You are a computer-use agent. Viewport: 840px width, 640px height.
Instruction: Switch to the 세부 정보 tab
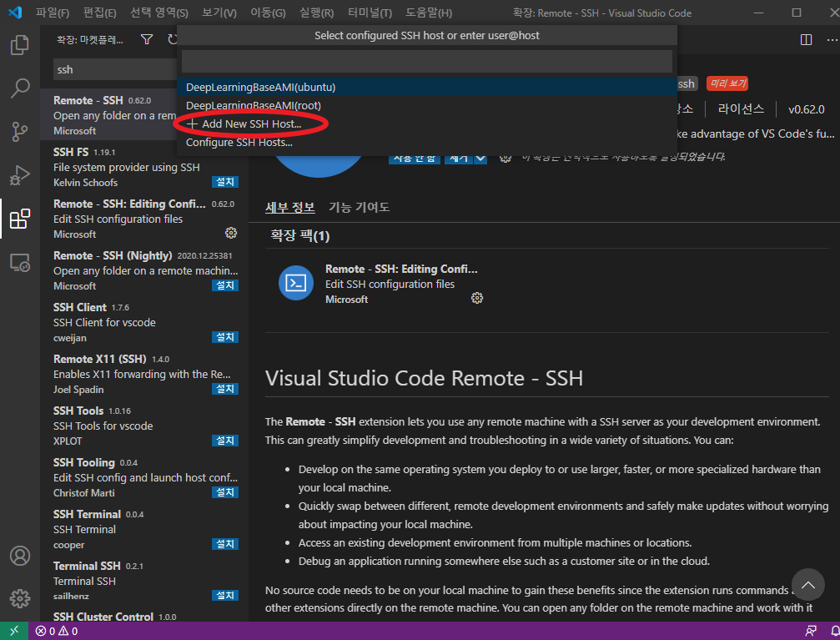pos(289,208)
